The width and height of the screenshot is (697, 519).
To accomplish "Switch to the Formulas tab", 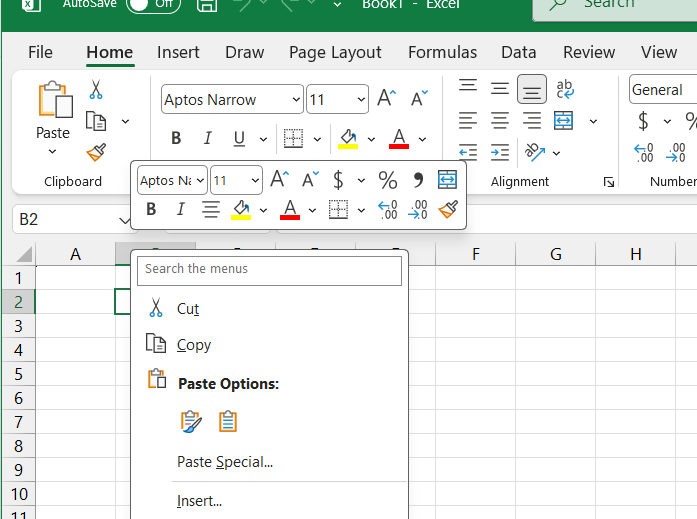I will [442, 52].
